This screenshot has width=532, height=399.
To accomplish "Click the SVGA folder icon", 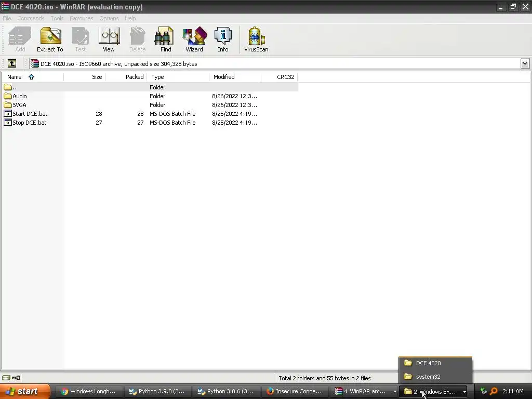I will tap(8, 105).
